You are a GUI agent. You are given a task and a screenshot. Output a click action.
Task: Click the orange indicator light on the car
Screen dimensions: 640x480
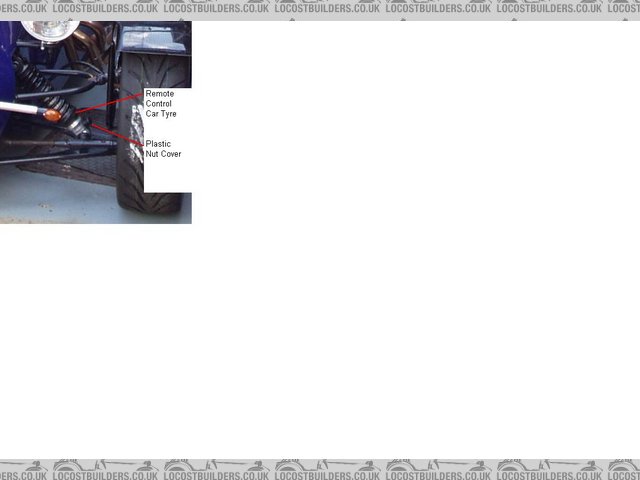52,115
